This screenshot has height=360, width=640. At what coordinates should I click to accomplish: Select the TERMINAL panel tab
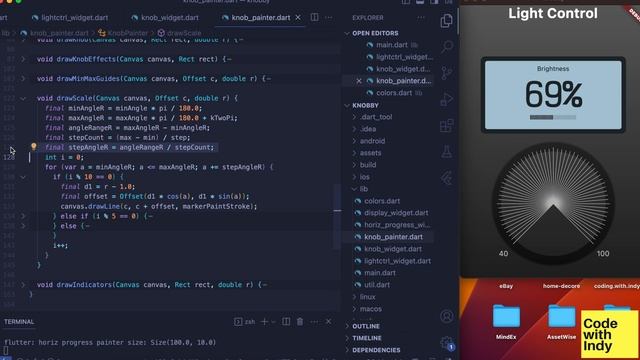click(x=19, y=322)
